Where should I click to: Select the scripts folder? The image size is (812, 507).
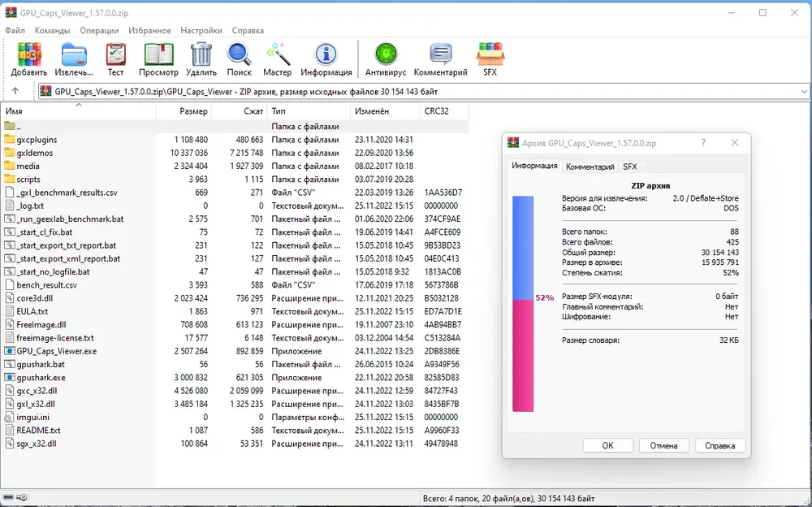point(28,180)
